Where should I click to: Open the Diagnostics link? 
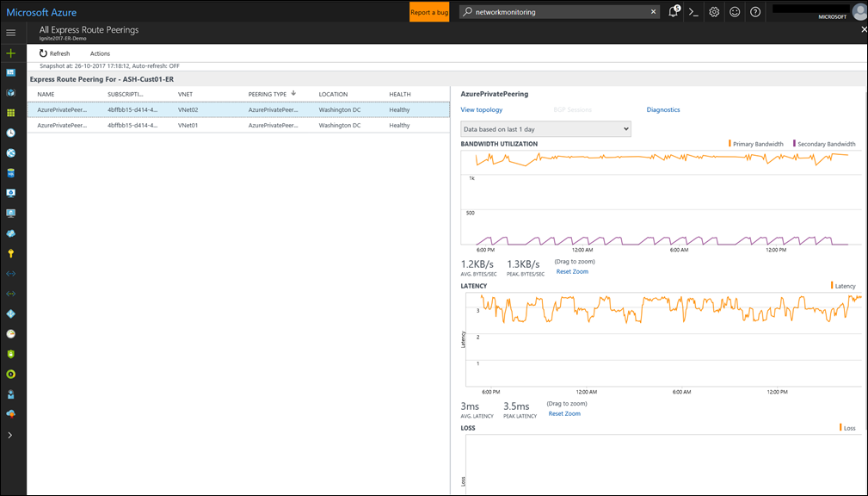coord(663,110)
